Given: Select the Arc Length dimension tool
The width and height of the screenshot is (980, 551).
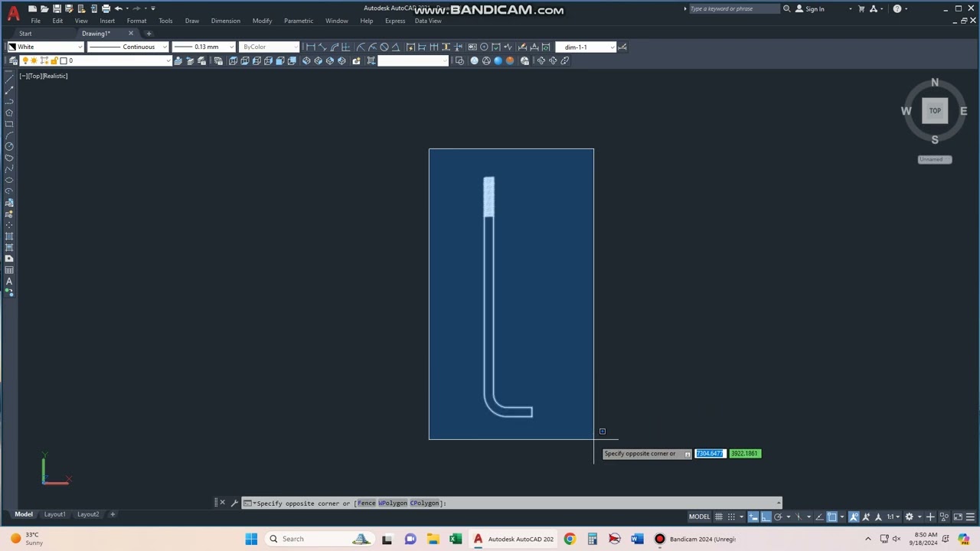Looking at the screenshot, I should point(334,47).
